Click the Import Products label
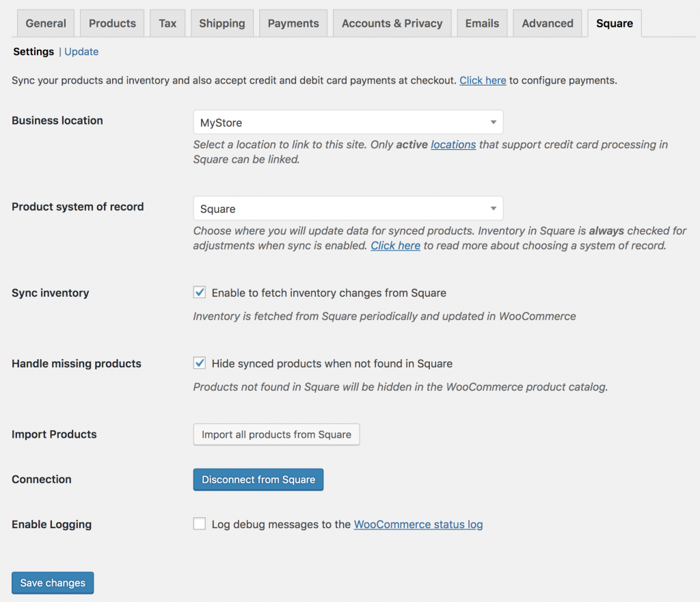 [x=54, y=434]
